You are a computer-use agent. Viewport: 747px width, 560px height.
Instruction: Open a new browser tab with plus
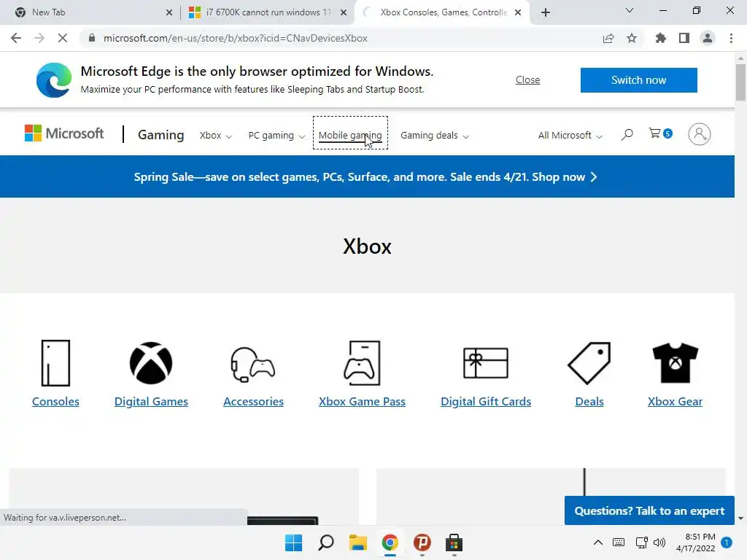[x=546, y=12]
